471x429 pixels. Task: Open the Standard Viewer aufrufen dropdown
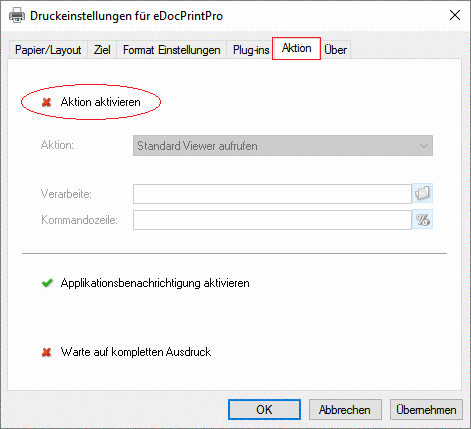(x=283, y=146)
